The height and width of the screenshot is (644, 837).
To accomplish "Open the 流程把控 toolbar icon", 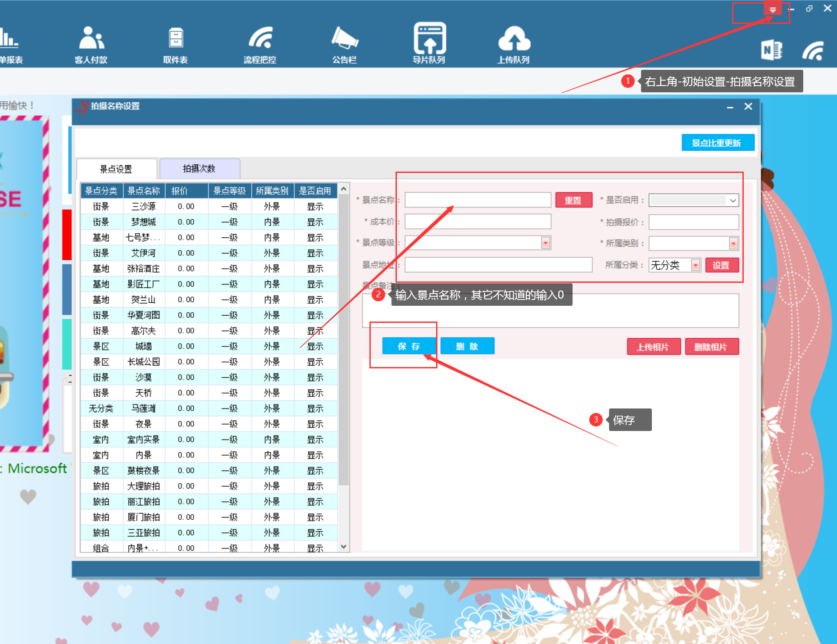I will pyautogui.click(x=260, y=44).
